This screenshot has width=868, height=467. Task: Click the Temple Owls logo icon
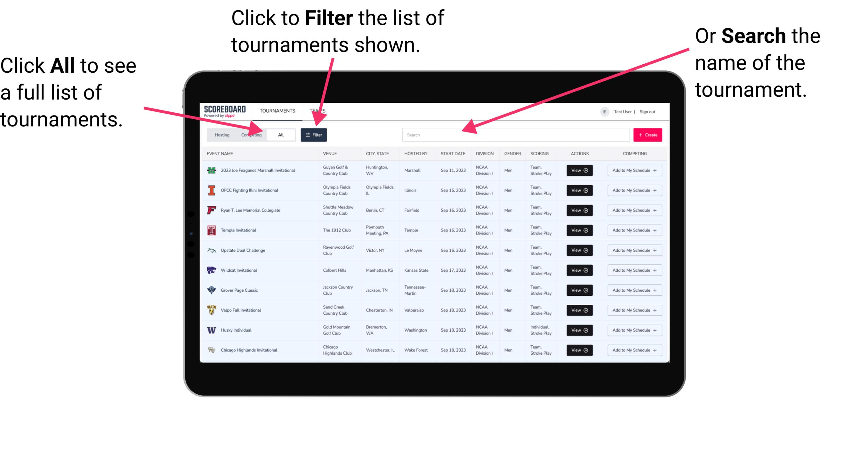click(211, 230)
